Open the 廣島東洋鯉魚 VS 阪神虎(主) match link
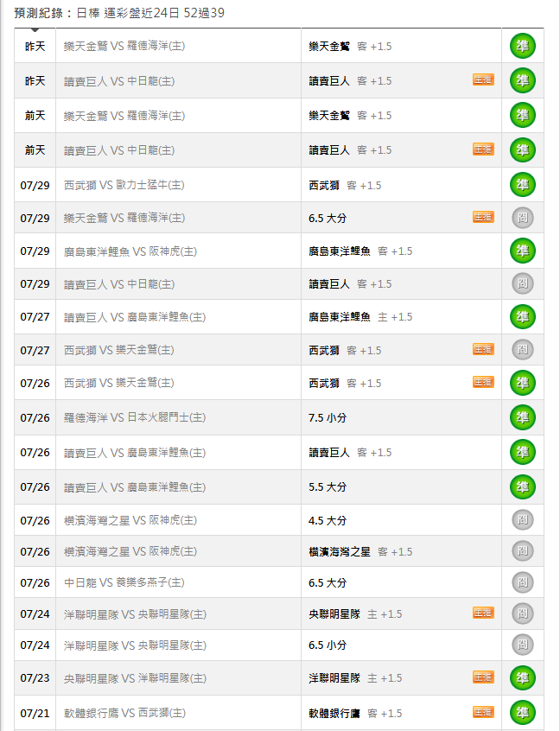Viewport: 560px width, 731px height. click(130, 251)
